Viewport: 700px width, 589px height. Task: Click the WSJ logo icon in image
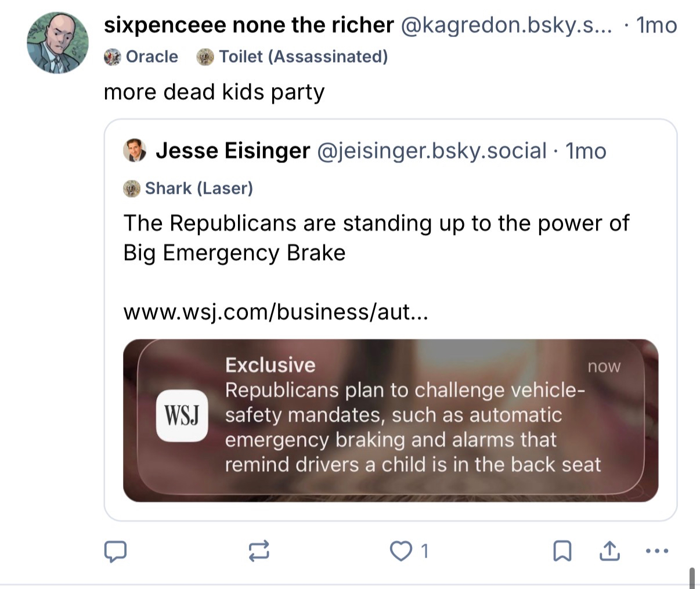(x=182, y=415)
